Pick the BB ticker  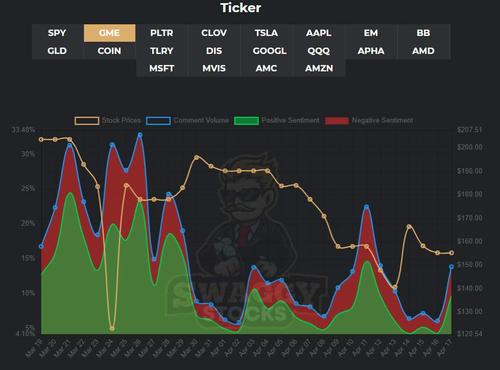click(423, 33)
